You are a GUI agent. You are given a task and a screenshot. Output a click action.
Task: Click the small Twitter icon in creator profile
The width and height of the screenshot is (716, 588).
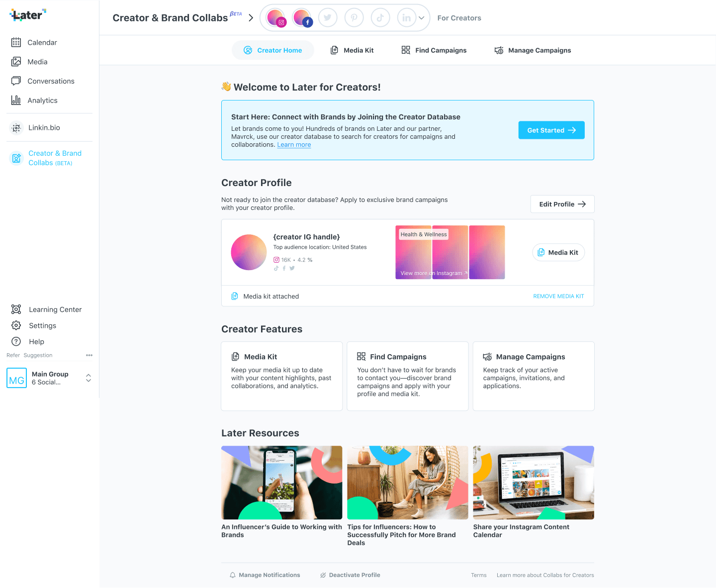click(x=292, y=268)
